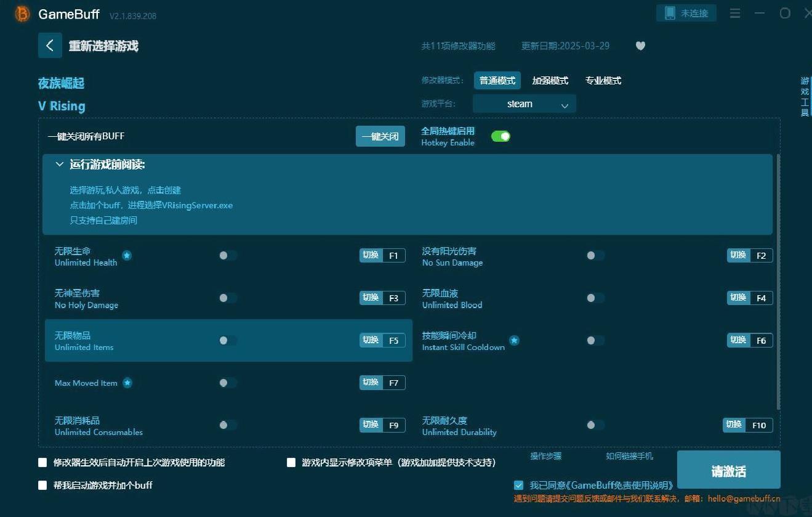Check auto-enable last used functions checkbox

click(42, 462)
